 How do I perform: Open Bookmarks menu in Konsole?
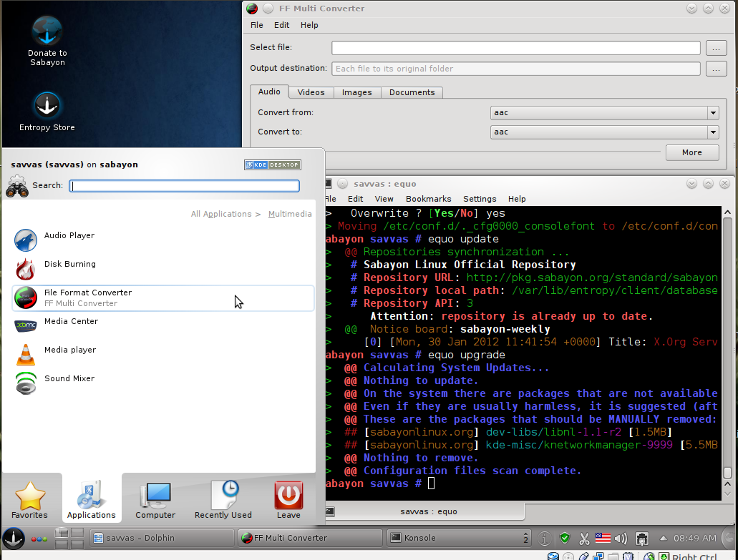click(428, 199)
